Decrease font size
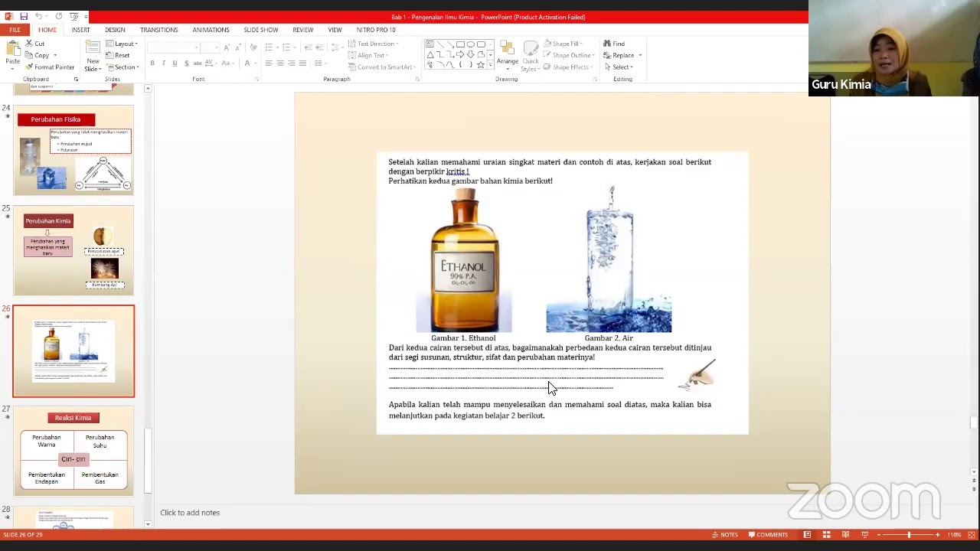Screen dimensions: 980x551 [x=237, y=47]
